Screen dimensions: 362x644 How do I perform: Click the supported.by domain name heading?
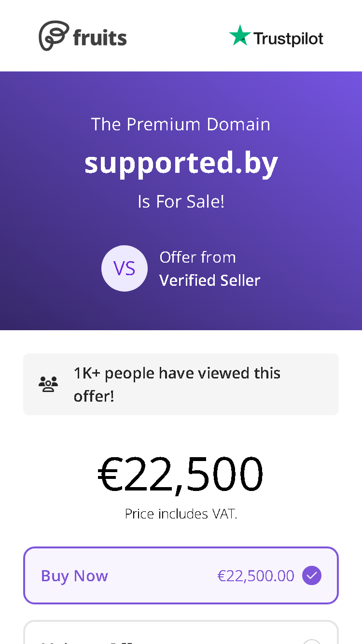point(181,163)
